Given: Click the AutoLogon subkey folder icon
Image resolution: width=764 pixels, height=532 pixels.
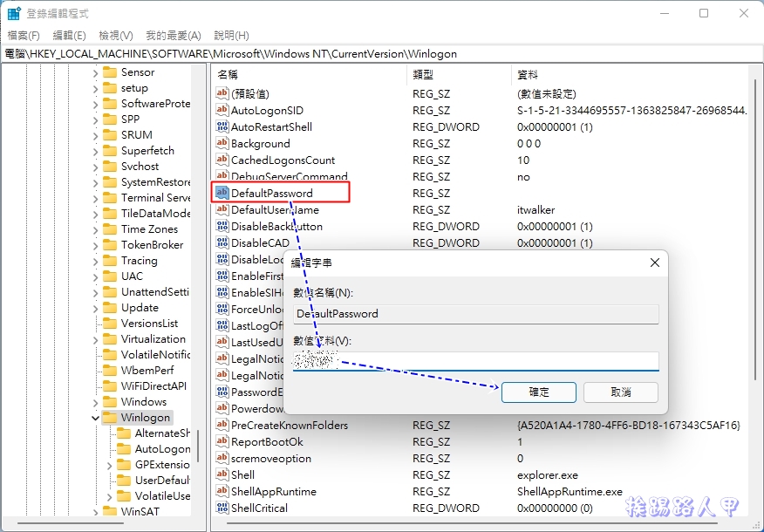Looking at the screenshot, I should point(124,448).
